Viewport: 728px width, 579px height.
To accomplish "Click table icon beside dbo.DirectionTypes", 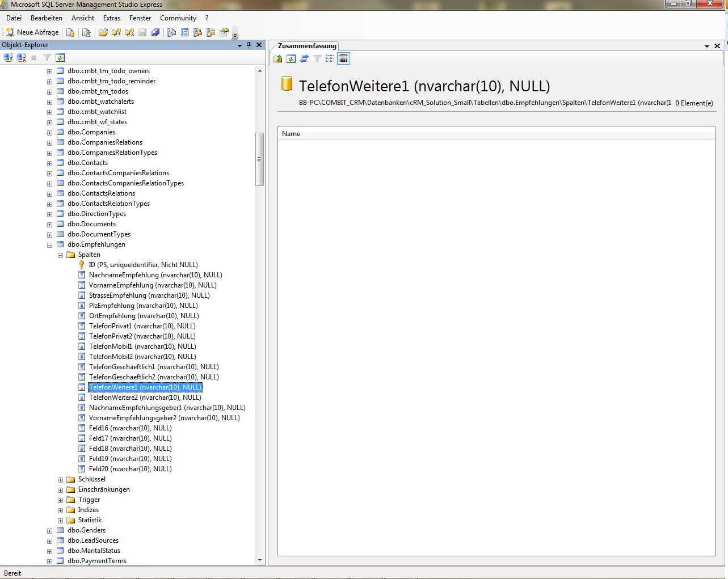I will pos(60,214).
